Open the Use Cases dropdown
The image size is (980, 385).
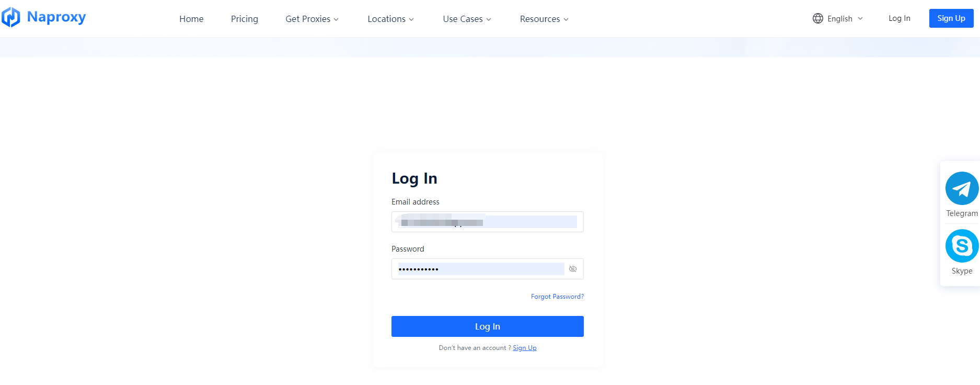click(467, 19)
